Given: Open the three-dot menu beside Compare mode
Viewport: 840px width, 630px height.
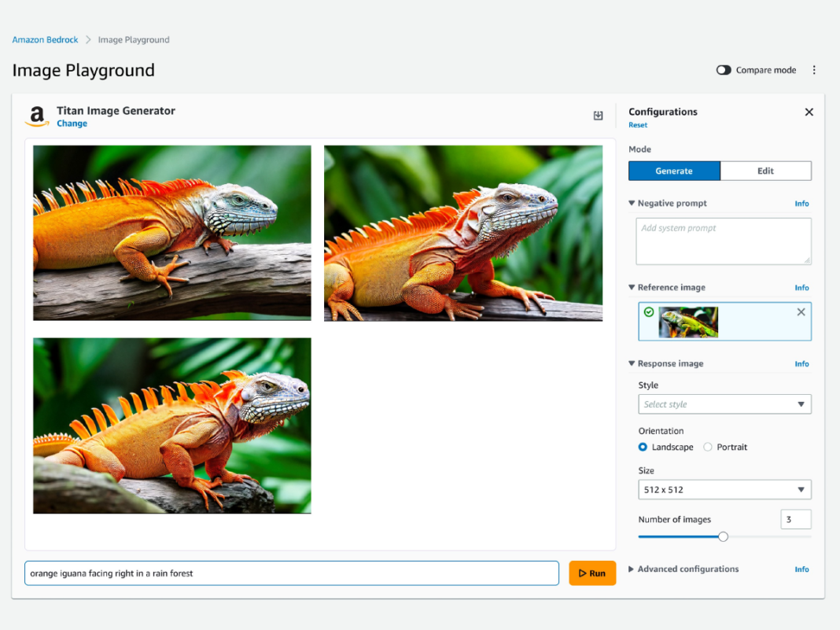Looking at the screenshot, I should tap(814, 69).
